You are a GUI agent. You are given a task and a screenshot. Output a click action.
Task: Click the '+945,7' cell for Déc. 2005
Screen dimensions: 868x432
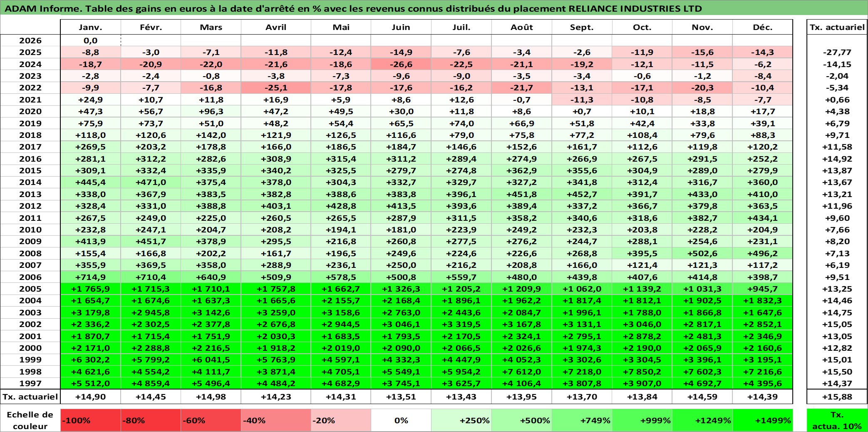763,289
